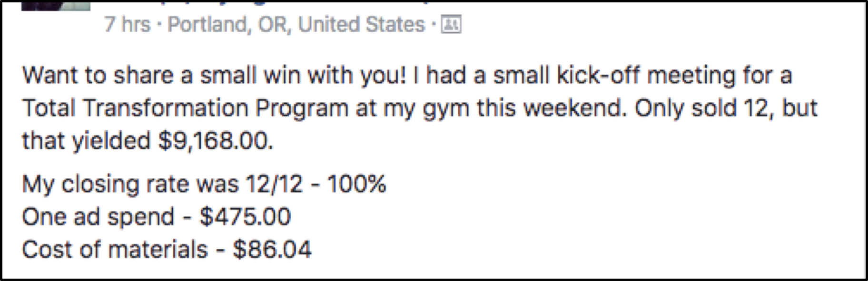
Task: Click the $9,168.00 amount in post
Action: tap(216, 141)
